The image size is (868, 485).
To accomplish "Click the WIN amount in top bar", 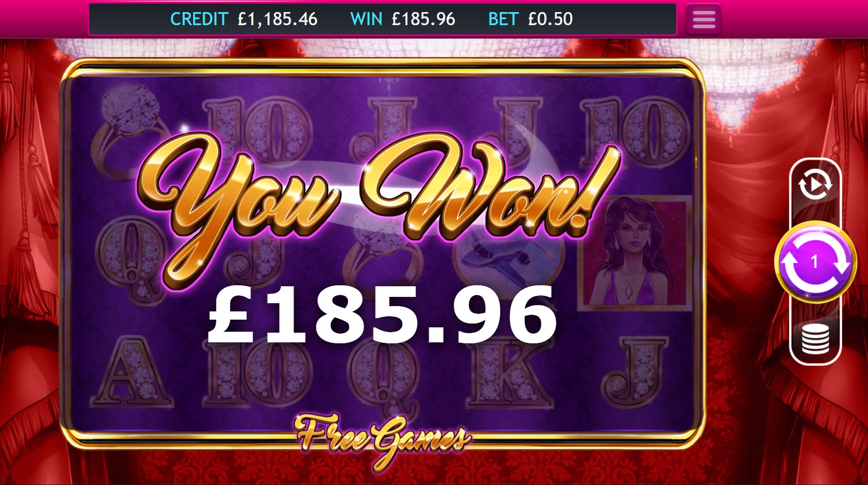I will [403, 19].
